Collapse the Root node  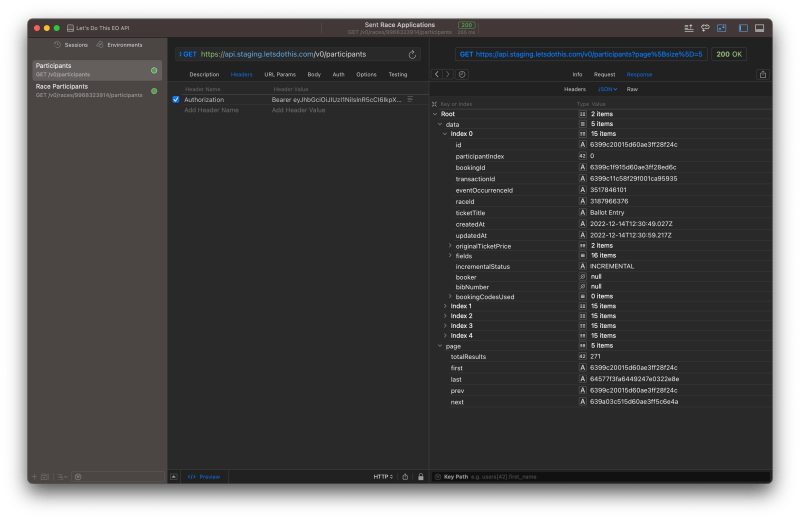click(x=435, y=114)
